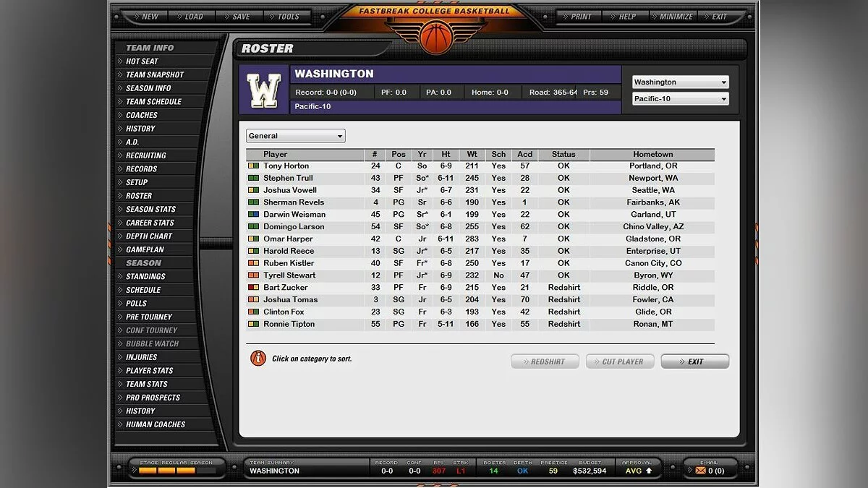Sort roster by Acd column
Screen dimensions: 868x488
(525, 155)
